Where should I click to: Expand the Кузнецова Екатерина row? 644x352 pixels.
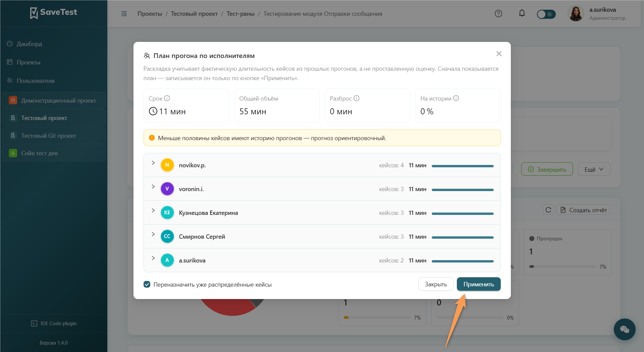click(153, 210)
